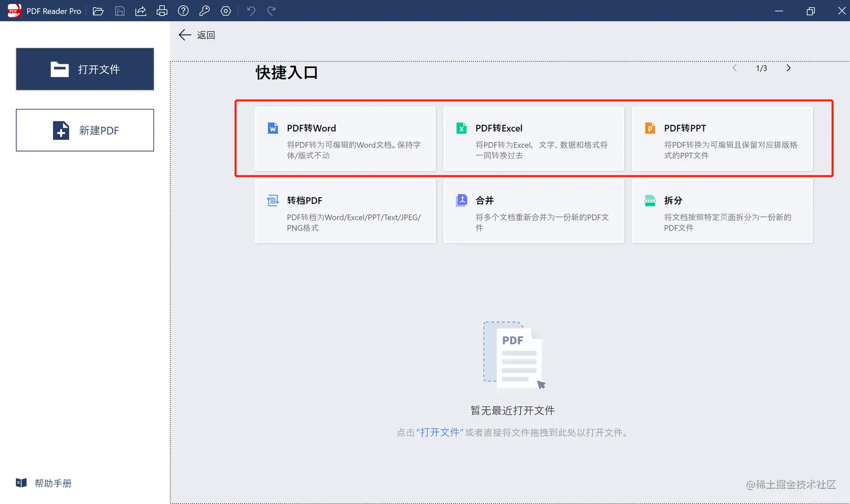Screen dimensions: 850x504
Task: Open the password key icon in toolbar
Action: click(204, 11)
